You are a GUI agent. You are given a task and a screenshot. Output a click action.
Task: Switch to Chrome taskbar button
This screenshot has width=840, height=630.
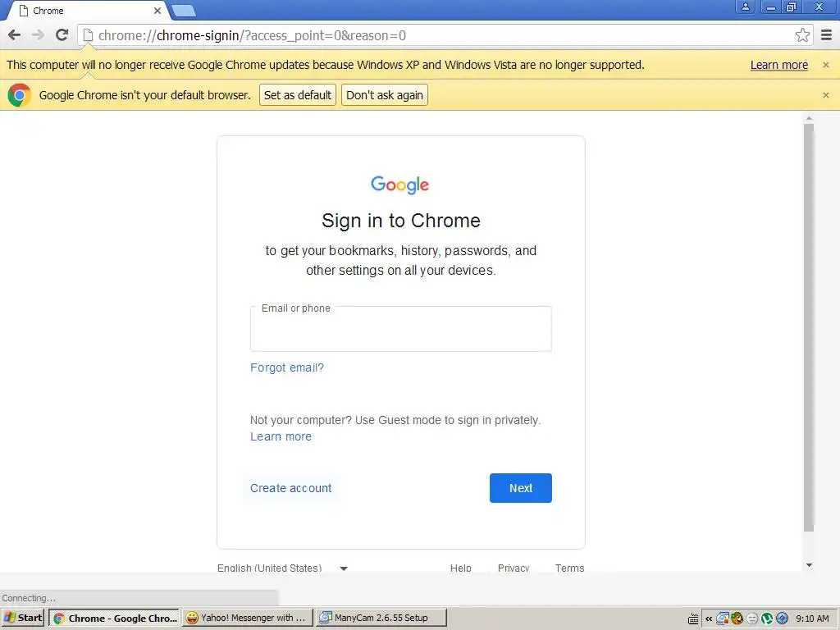pyautogui.click(x=114, y=618)
